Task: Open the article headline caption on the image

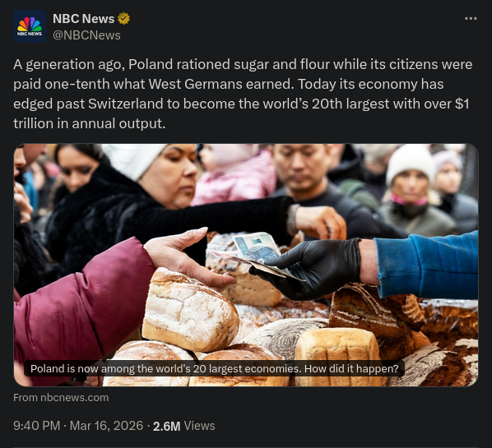Action: (x=214, y=369)
